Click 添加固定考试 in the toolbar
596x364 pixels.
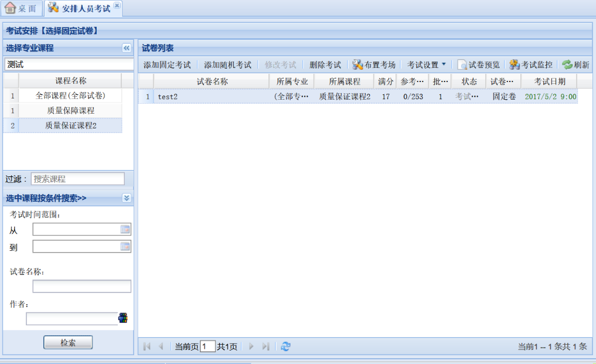[x=167, y=65]
